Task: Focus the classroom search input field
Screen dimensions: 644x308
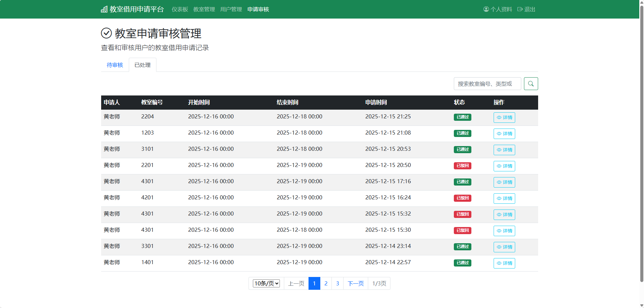Action: tap(488, 84)
